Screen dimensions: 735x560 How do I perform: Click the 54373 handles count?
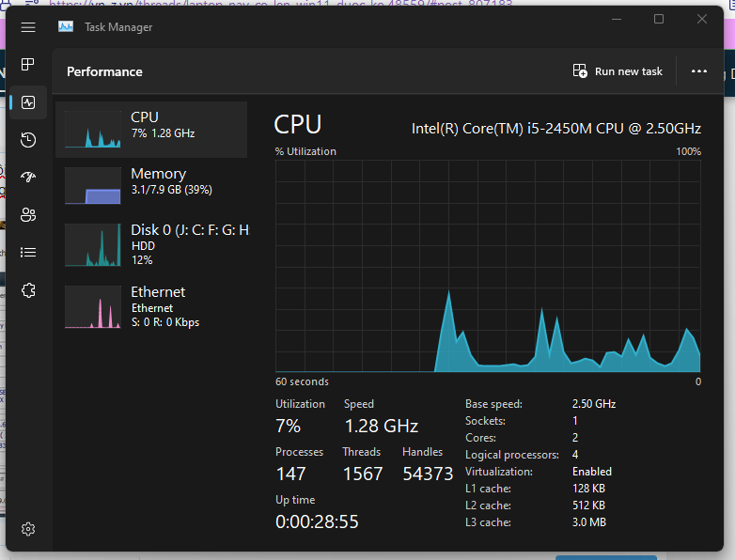click(x=428, y=474)
